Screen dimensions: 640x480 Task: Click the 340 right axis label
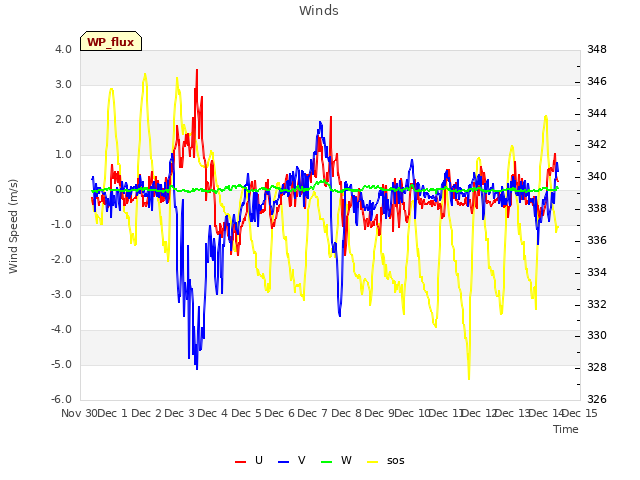pyautogui.click(x=597, y=177)
